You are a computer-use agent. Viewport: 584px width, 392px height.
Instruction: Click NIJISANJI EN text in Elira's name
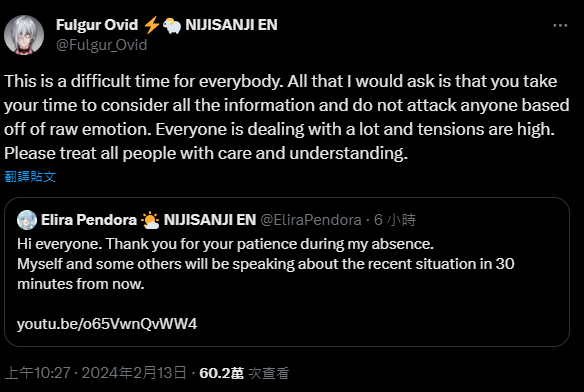(x=210, y=220)
